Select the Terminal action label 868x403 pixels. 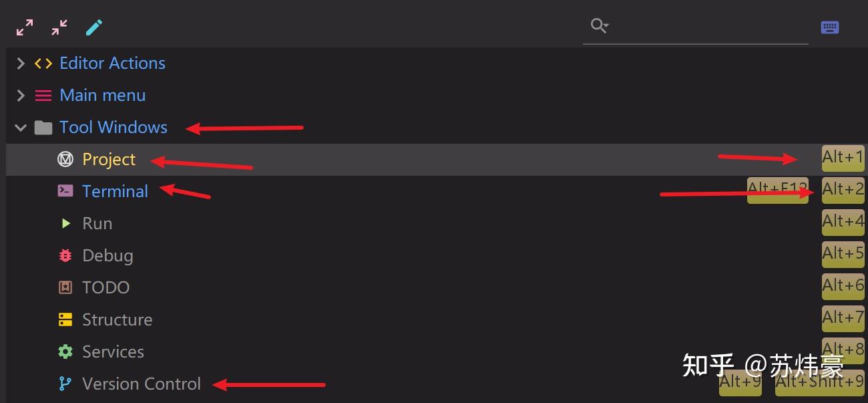click(x=115, y=191)
